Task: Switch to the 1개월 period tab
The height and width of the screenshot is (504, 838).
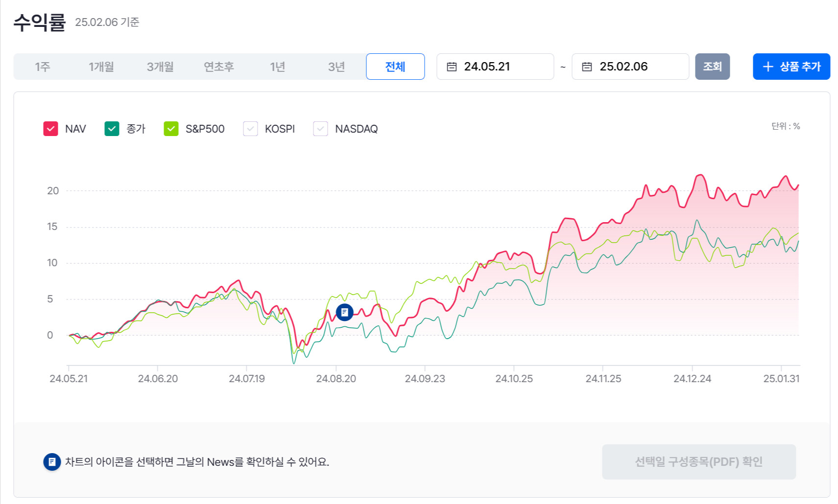Action: tap(101, 67)
